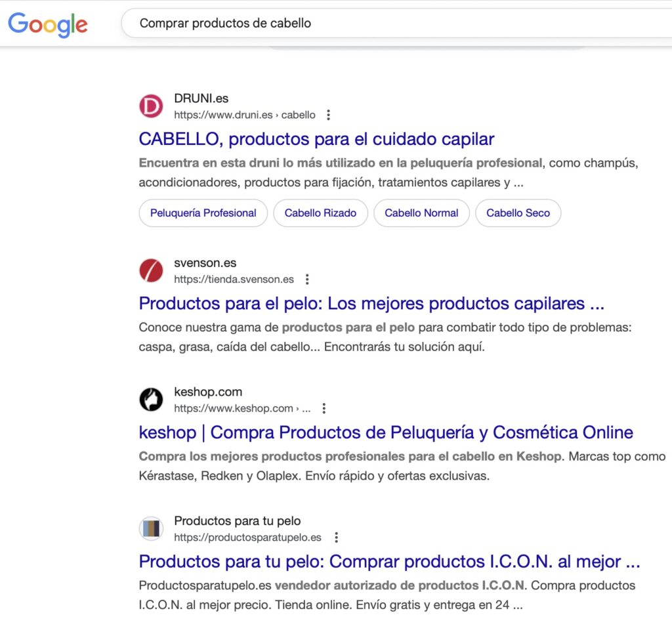Click the keshop.com favicon
This screenshot has width=672, height=632.
(x=151, y=400)
